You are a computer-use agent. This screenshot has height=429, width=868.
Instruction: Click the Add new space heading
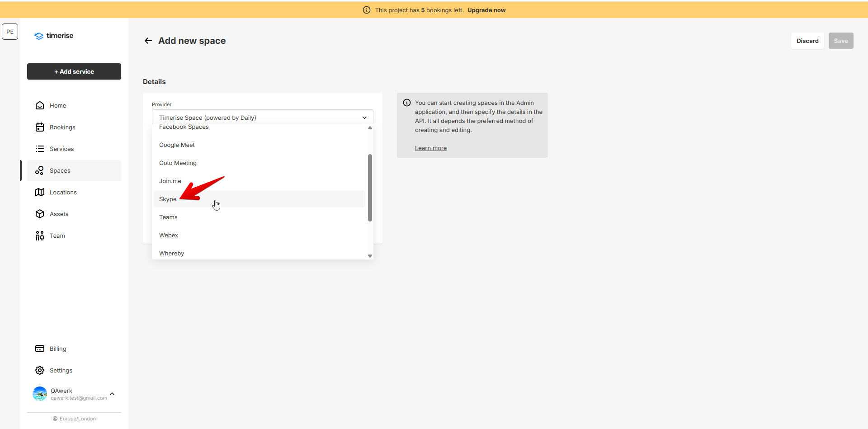[x=192, y=41]
